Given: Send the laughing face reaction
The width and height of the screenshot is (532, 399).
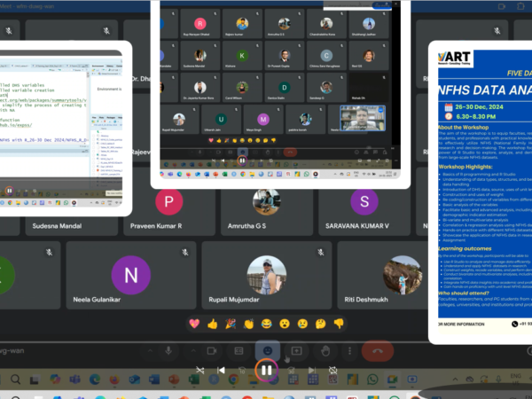Looking at the screenshot, I should [x=267, y=324].
